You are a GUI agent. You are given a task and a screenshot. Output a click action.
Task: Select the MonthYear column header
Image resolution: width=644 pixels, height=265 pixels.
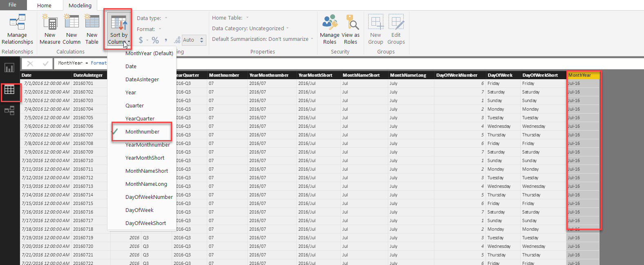pos(584,75)
